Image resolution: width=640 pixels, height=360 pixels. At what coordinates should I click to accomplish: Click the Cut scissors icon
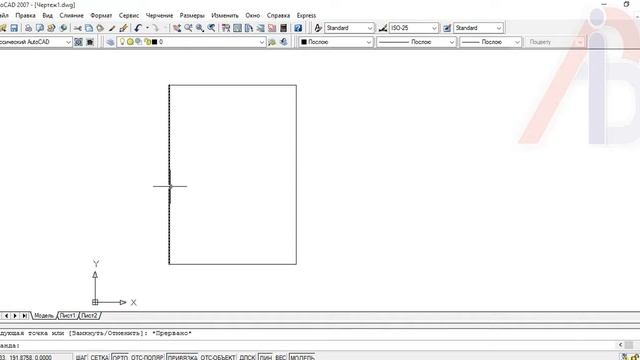[x=78, y=28]
